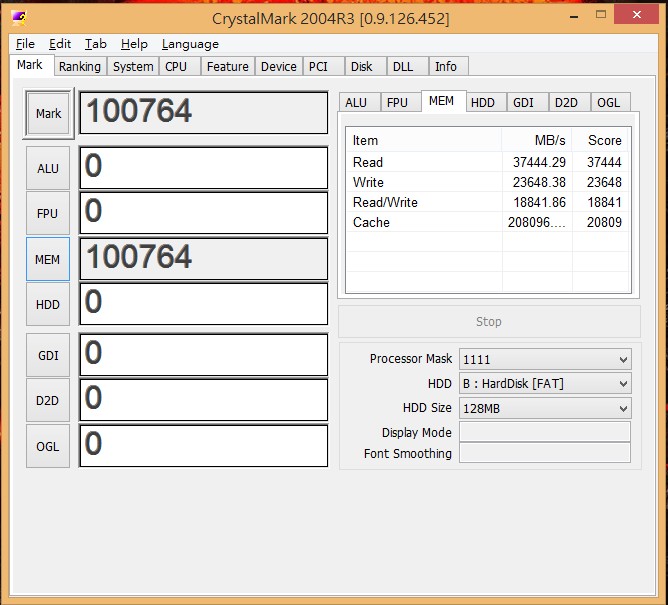Select the Write row in results
The width and height of the screenshot is (668, 605).
[488, 182]
